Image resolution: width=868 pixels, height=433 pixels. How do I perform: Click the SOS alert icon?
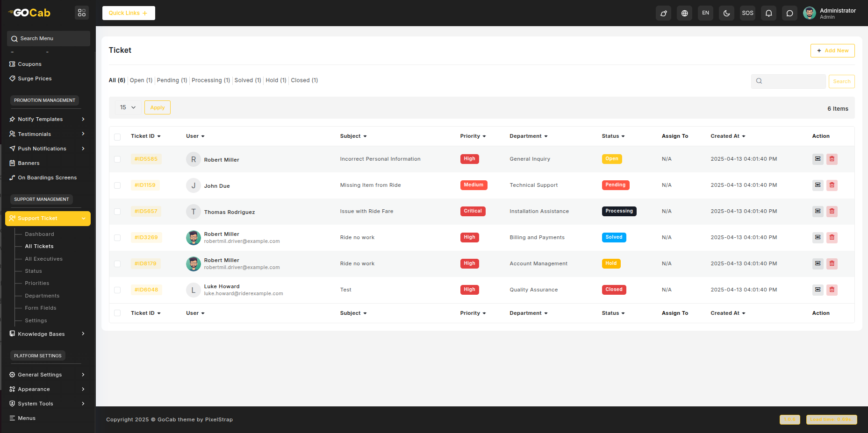(747, 13)
